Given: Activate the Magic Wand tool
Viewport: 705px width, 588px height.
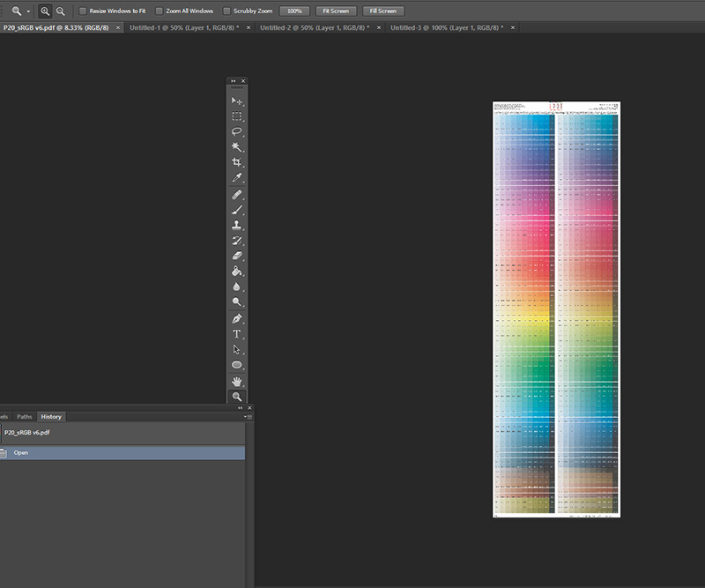Looking at the screenshot, I should [x=237, y=146].
